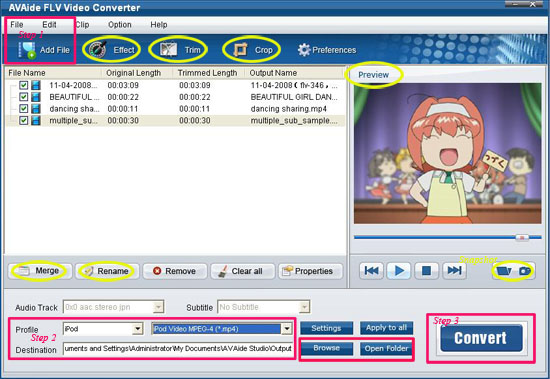
Task: Click the Add File toolbar icon
Action: [27, 50]
